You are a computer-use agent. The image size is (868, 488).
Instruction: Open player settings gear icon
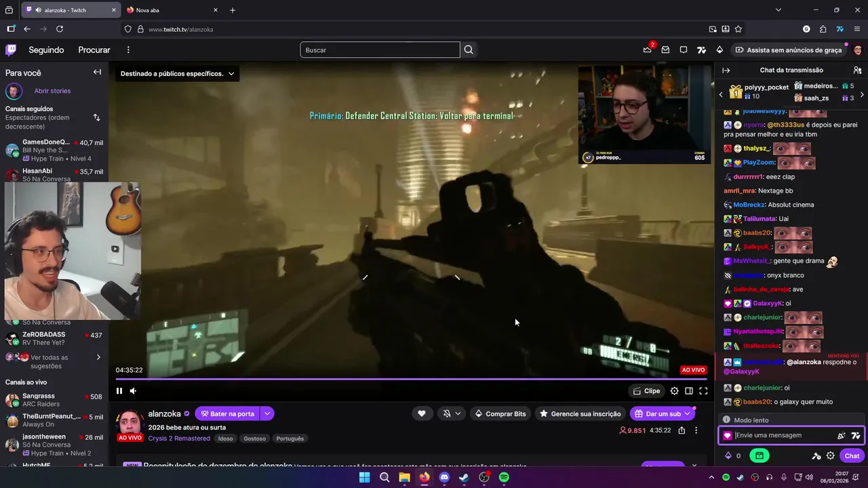coord(674,390)
